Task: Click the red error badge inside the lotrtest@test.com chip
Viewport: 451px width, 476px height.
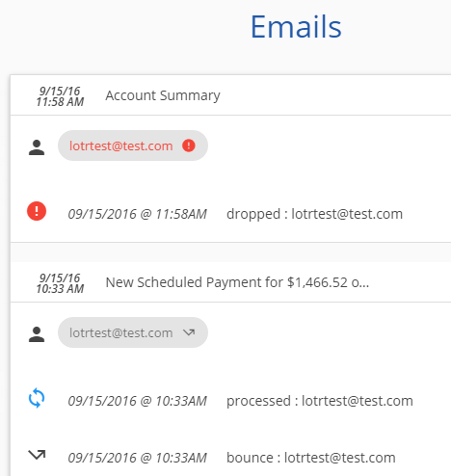Action: [189, 145]
